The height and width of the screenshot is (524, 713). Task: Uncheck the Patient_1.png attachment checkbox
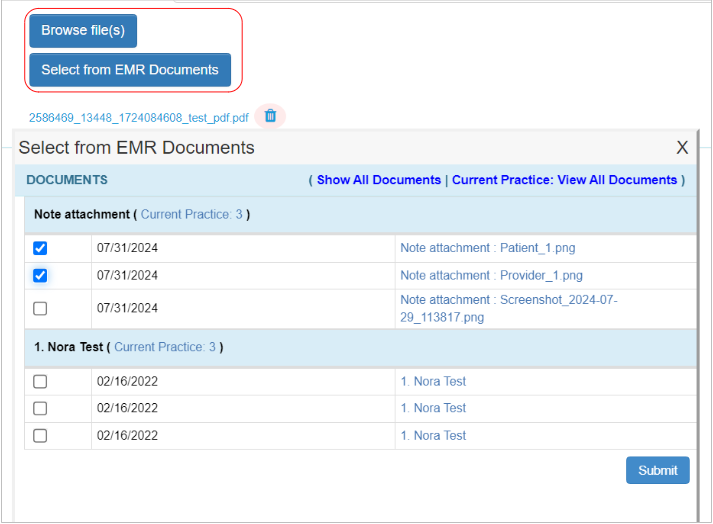pos(40,248)
